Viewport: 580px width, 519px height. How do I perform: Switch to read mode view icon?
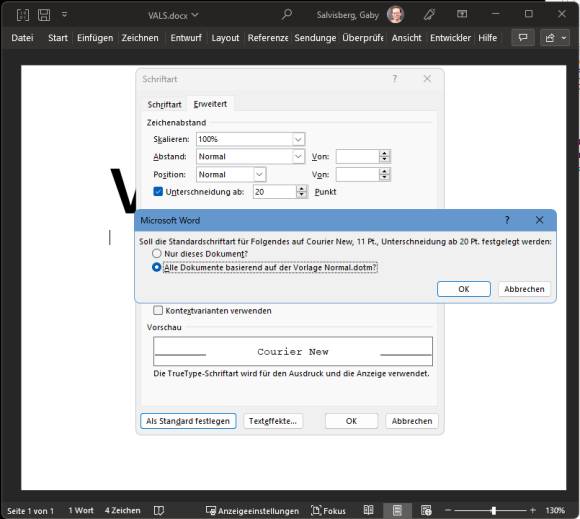point(368,510)
